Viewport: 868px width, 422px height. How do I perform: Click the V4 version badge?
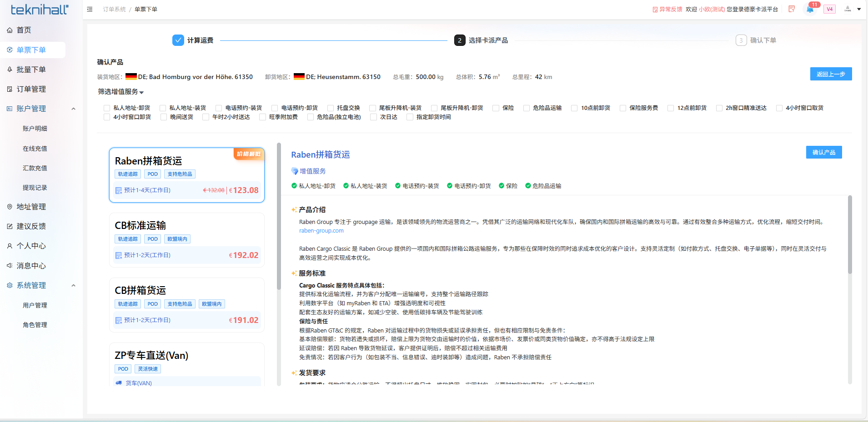coord(829,9)
